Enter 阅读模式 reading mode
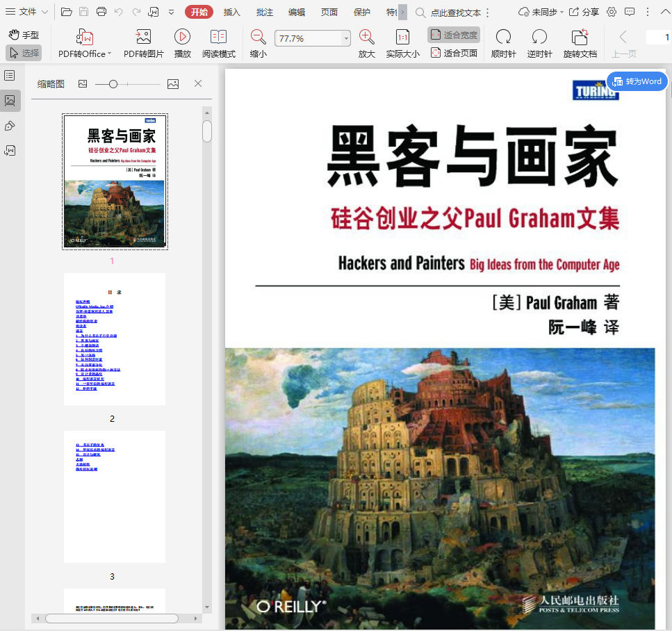The height and width of the screenshot is (631, 672). (x=219, y=43)
